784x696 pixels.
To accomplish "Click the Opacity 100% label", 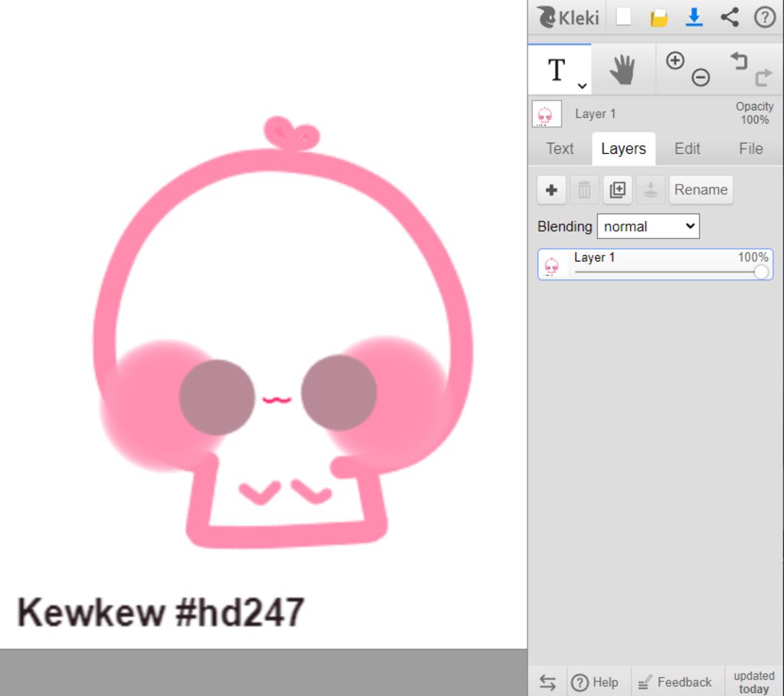I will tap(754, 113).
